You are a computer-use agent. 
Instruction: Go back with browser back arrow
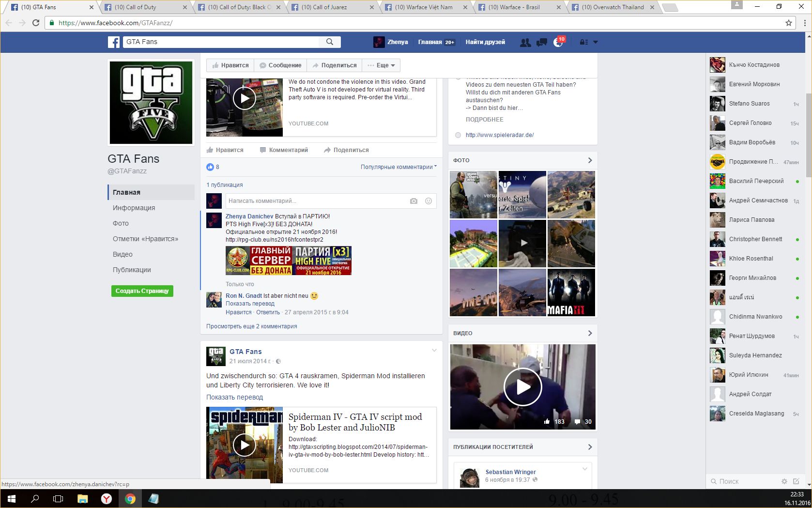[x=9, y=23]
